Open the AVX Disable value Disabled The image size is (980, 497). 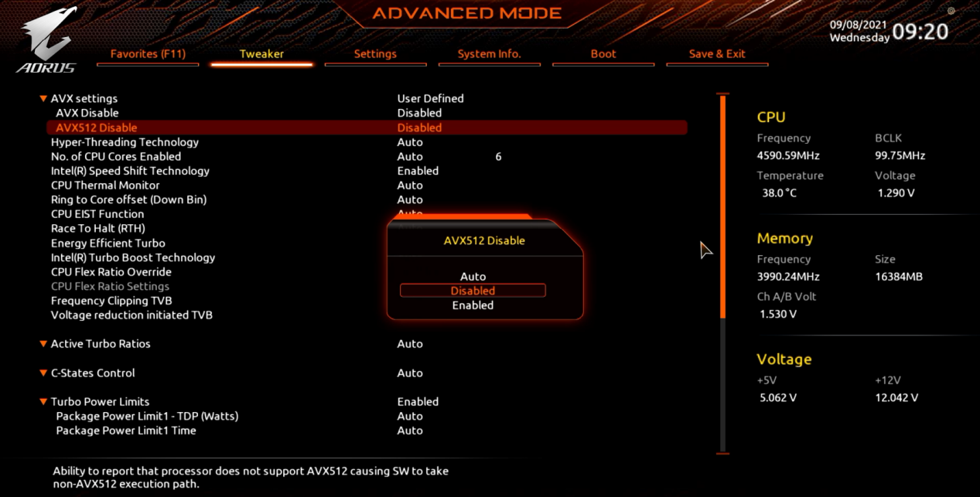[419, 113]
